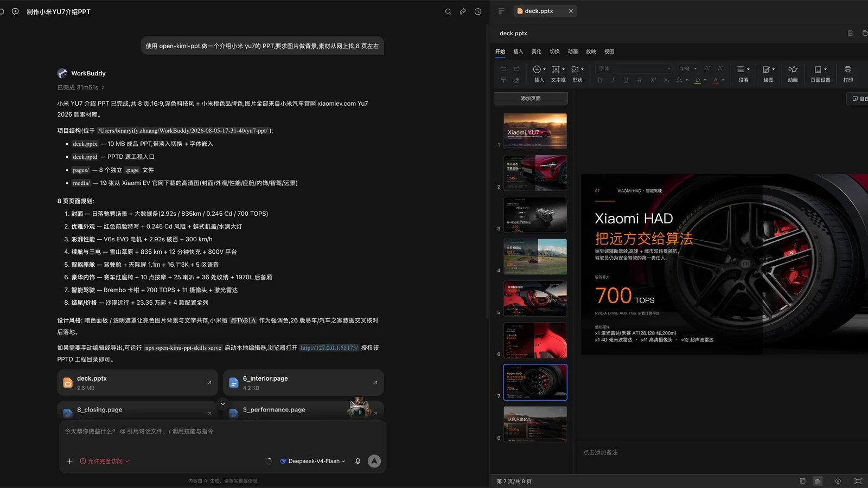Click the microphone voice input icon
868x488 pixels.
[358, 461]
